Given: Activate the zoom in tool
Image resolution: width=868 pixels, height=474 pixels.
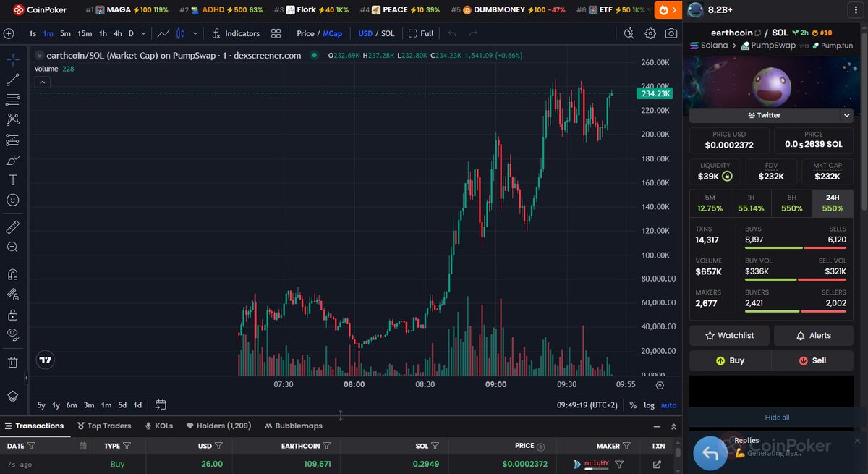Looking at the screenshot, I should point(12,247).
